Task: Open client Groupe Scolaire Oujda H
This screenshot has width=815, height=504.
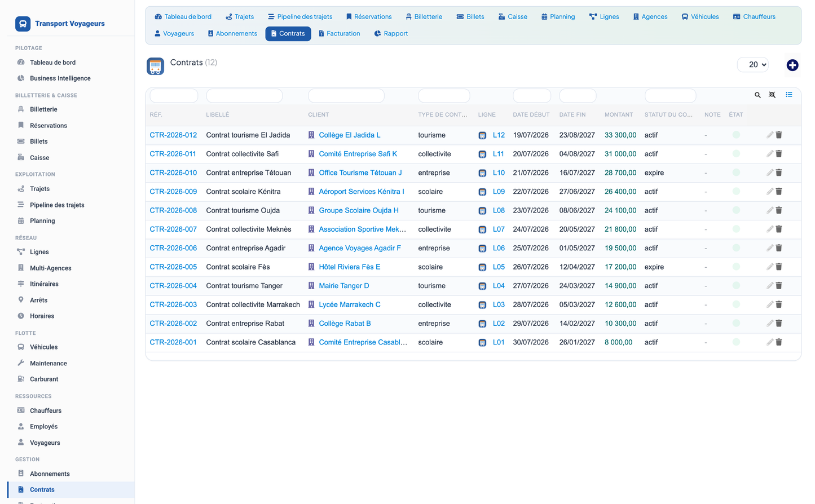Action: (x=359, y=210)
